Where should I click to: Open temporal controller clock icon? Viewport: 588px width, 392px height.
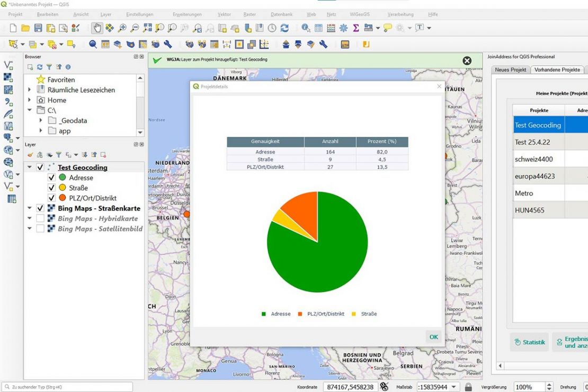(272, 28)
